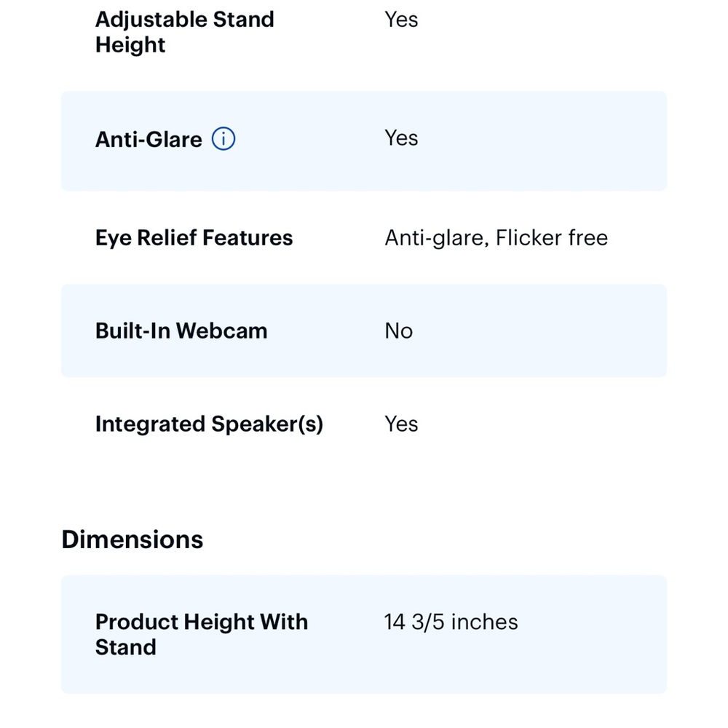This screenshot has height=728, width=728.
Task: Click the Dimensions section heading
Action: [132, 539]
